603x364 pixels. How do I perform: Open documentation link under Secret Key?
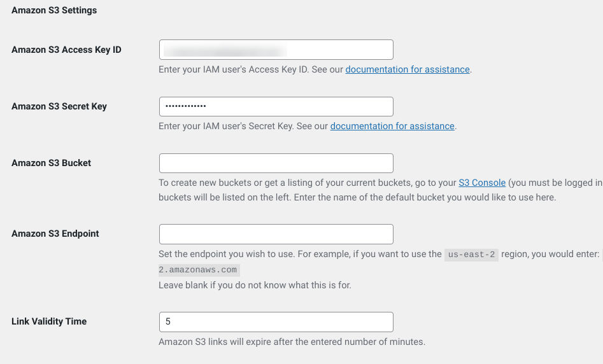click(x=392, y=126)
